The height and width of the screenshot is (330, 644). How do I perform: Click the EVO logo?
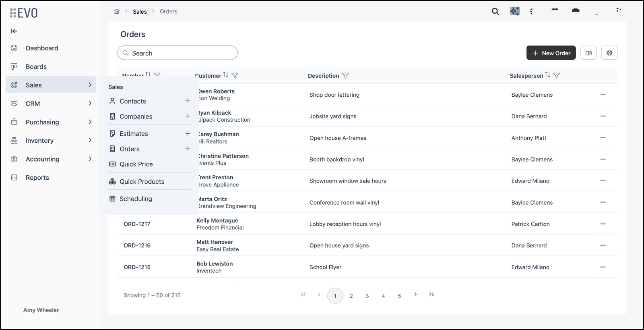point(24,13)
